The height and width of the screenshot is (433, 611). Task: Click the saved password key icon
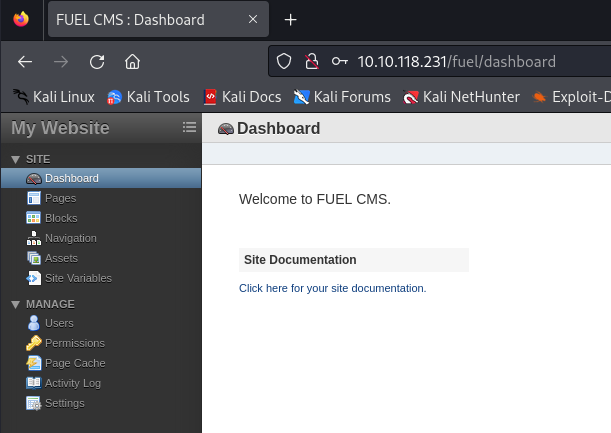[x=340, y=61]
